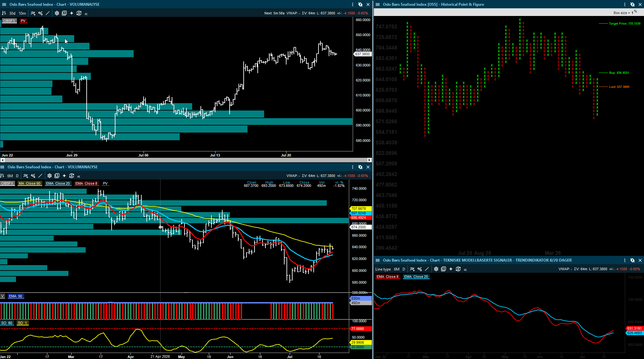Image resolution: width=644 pixels, height=359 pixels.
Task: Collapse the bottom-left chart toolbar
Action: pyautogui.click(x=79, y=176)
